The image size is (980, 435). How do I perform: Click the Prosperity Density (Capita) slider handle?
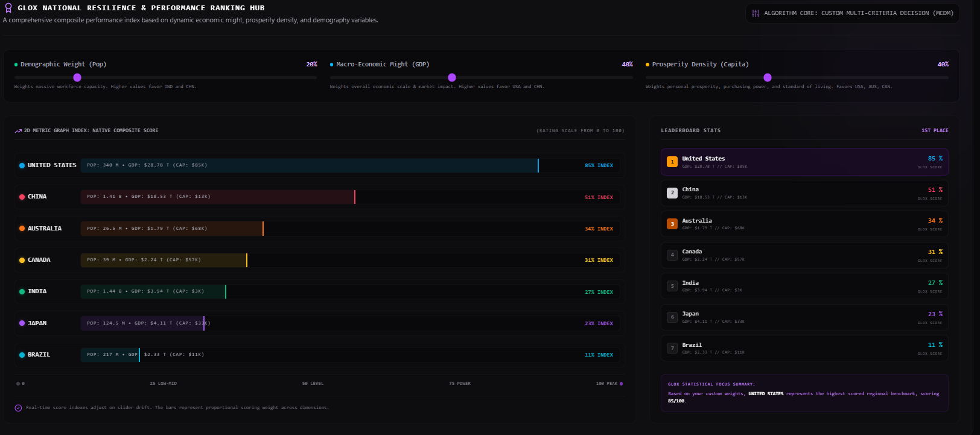point(768,77)
